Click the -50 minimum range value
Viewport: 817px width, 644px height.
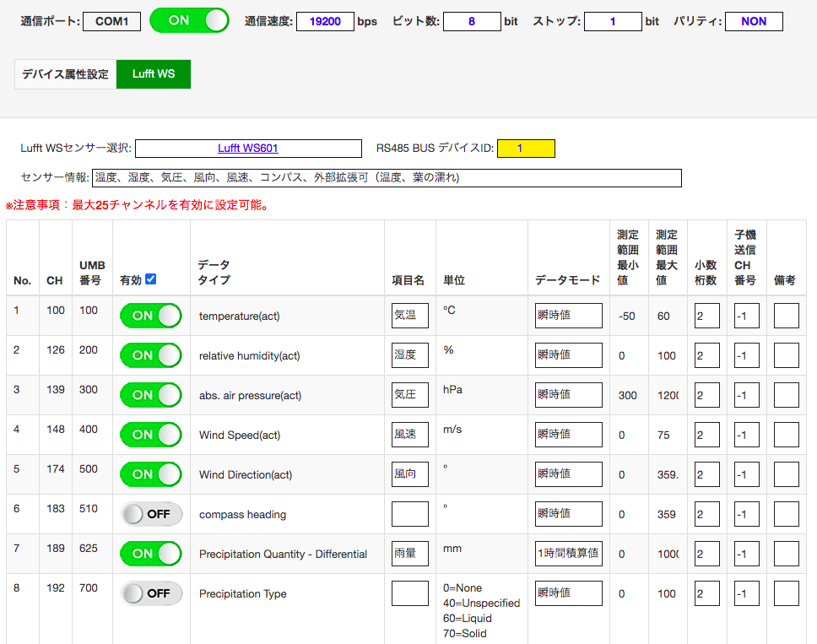(627, 317)
